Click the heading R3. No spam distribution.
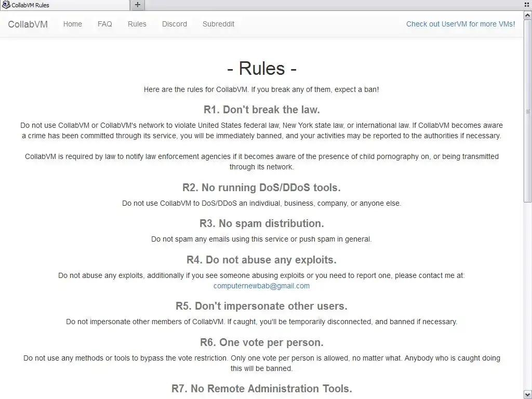The width and height of the screenshot is (532, 399). coord(262,223)
